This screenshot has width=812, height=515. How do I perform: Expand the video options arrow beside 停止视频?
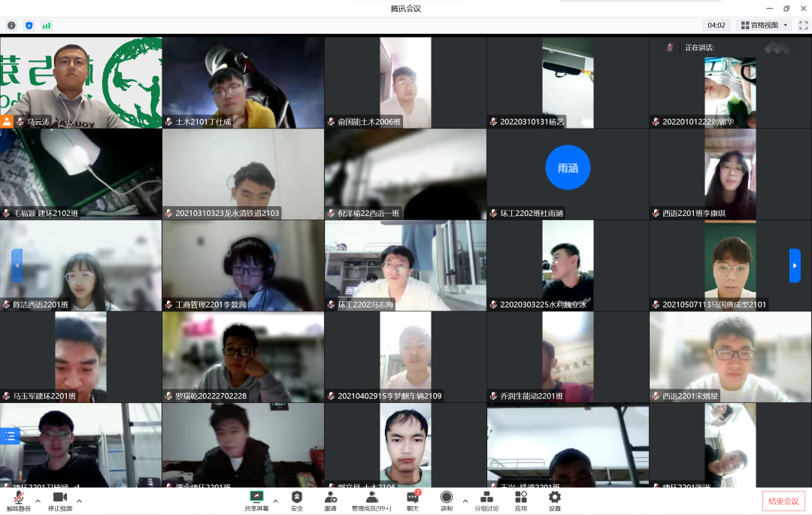tap(79, 501)
